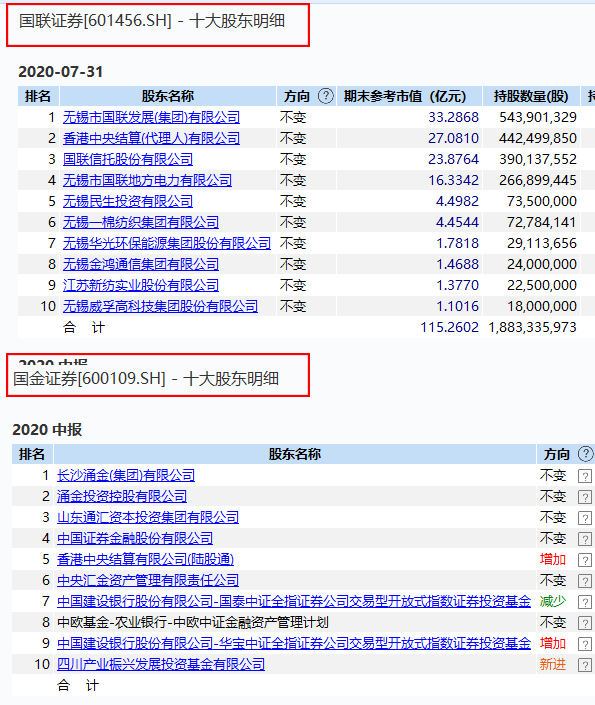Click market value cell 33.2868
The width and height of the screenshot is (595, 705).
(453, 117)
